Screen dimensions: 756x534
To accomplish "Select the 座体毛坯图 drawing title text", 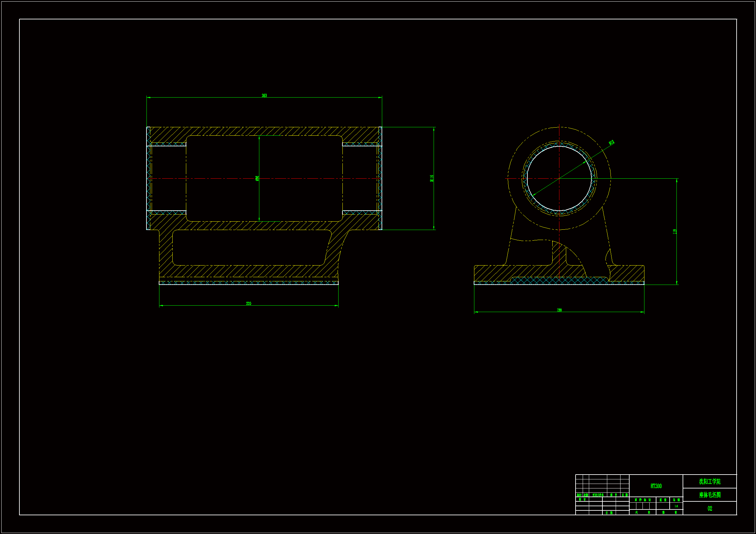I will (x=709, y=495).
